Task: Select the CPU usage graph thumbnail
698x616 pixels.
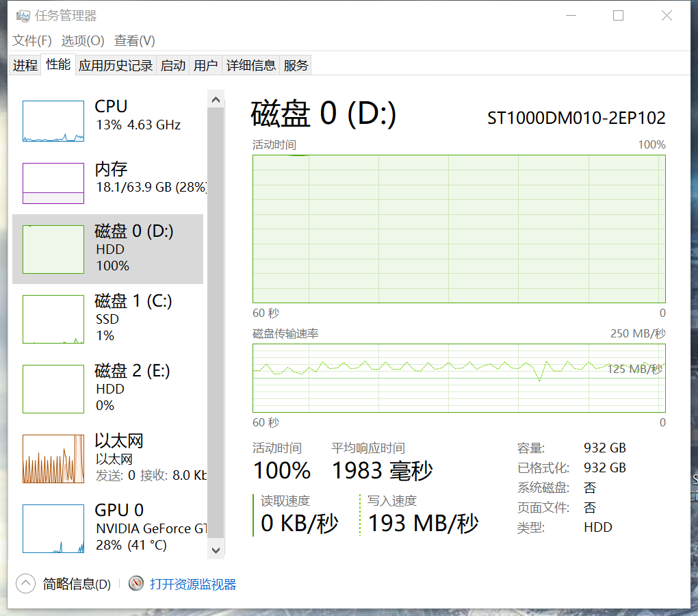Action: tap(53, 121)
